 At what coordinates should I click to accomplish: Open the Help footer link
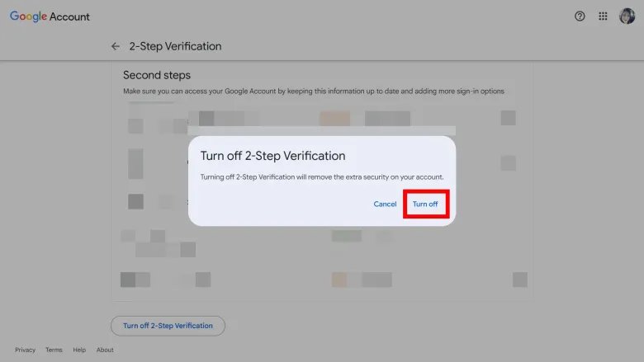[x=79, y=350]
